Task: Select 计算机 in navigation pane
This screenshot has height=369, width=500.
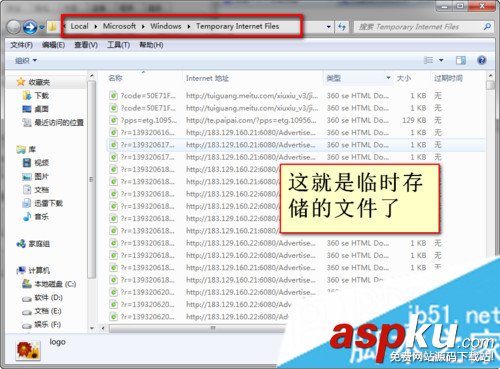Action: point(33,270)
